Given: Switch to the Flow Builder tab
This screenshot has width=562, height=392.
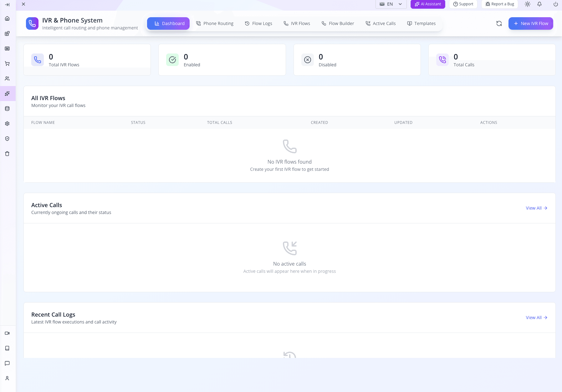Looking at the screenshot, I should coord(338,23).
